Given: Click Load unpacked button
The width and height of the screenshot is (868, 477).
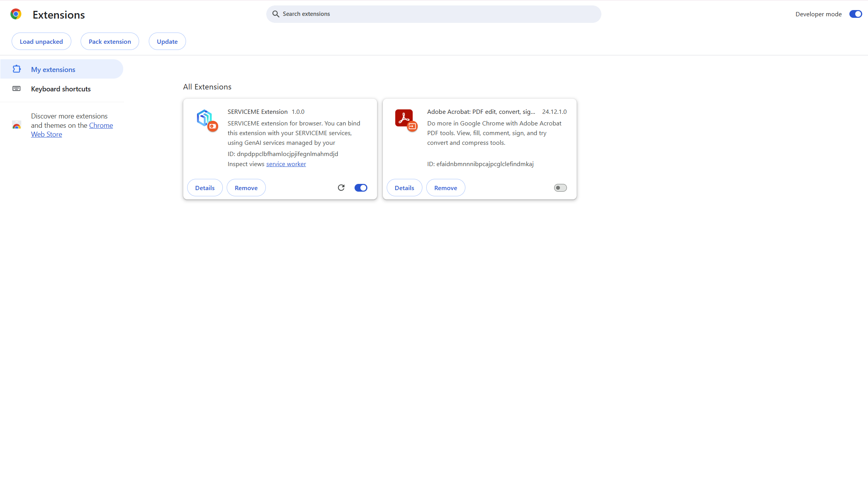Looking at the screenshot, I should point(41,41).
